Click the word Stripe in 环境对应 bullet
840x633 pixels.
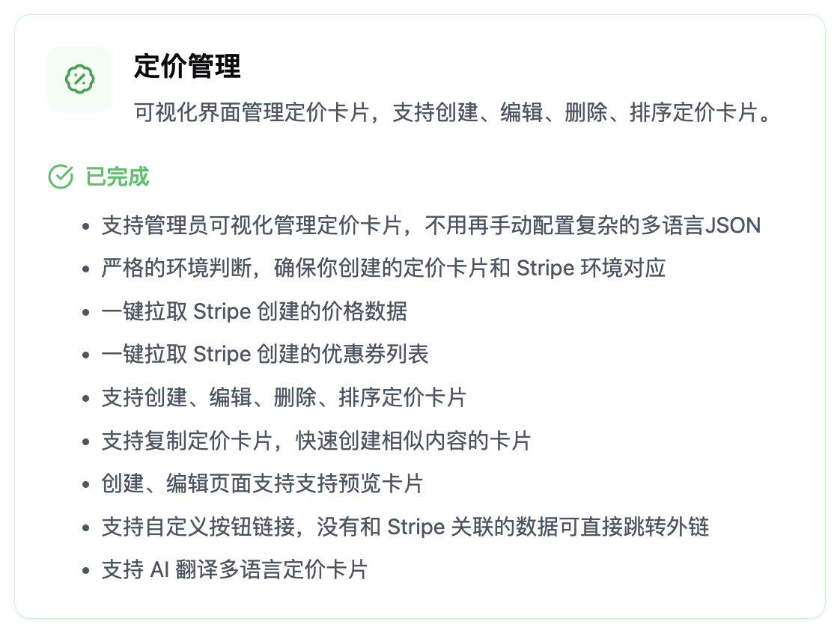tap(545, 269)
